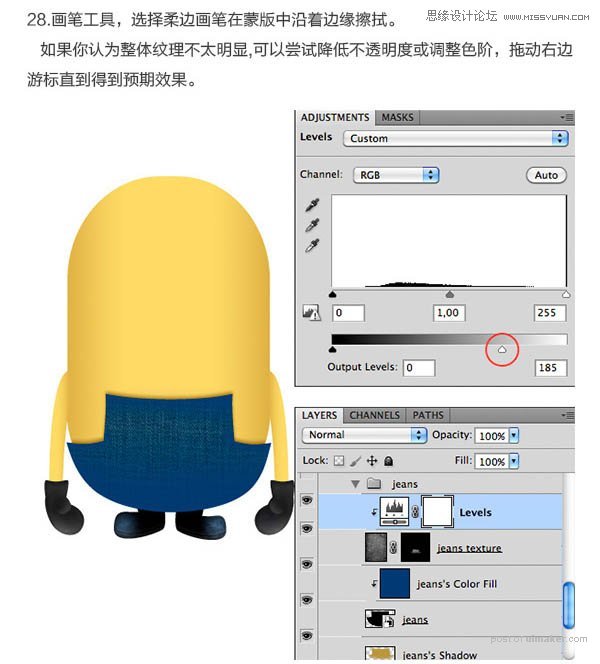Click the Opacity 100% field
The width and height of the screenshot is (600, 664).
pos(492,436)
